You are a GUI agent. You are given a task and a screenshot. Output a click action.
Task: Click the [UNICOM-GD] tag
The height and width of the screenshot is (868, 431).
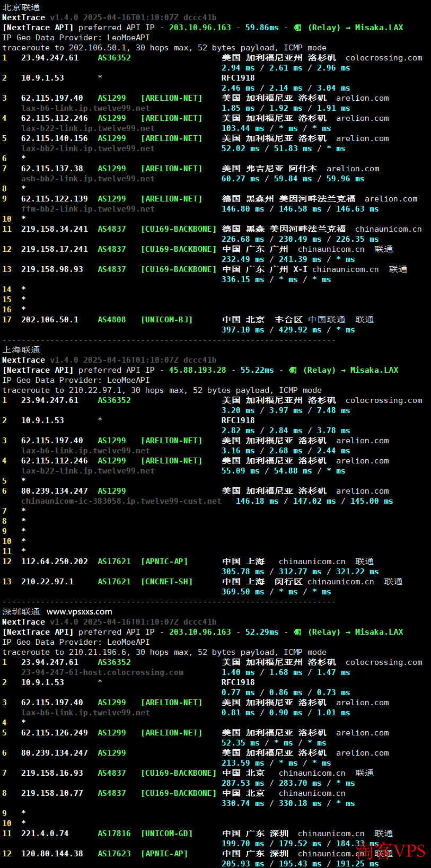[166, 834]
